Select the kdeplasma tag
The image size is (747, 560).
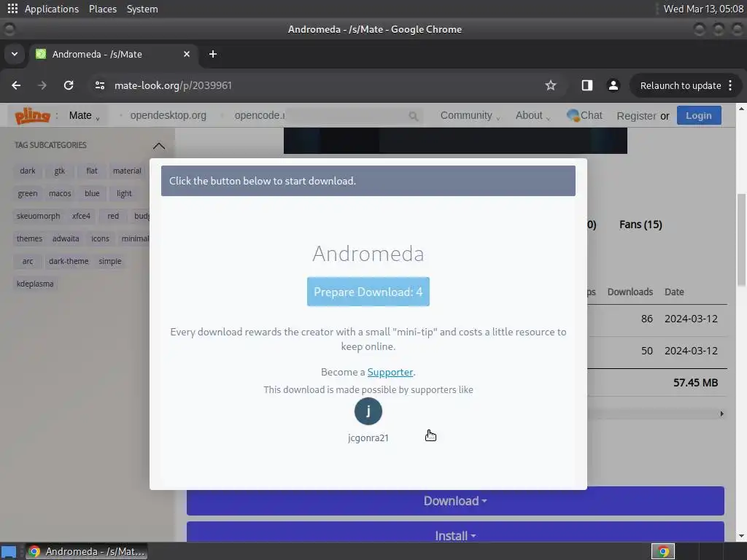[x=35, y=284]
